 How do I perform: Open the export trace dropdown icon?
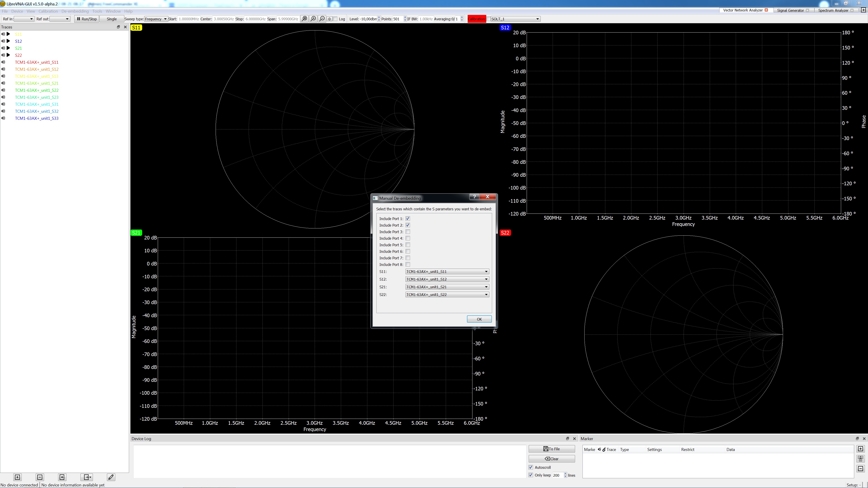point(87,477)
